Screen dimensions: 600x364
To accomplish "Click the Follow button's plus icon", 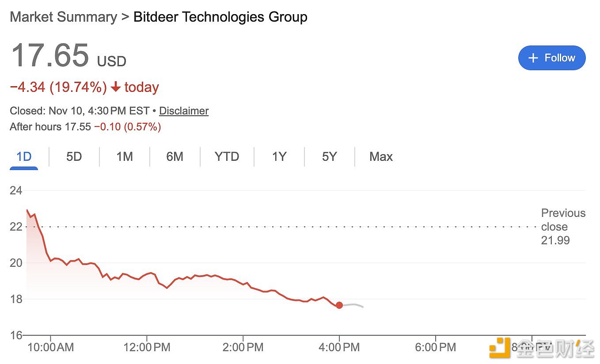I will pos(533,58).
